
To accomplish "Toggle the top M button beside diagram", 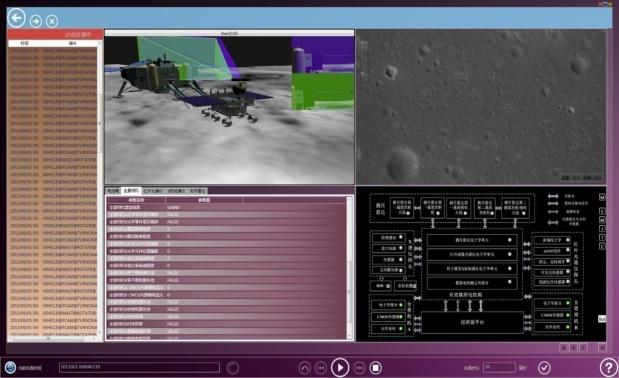I will 602,196.
